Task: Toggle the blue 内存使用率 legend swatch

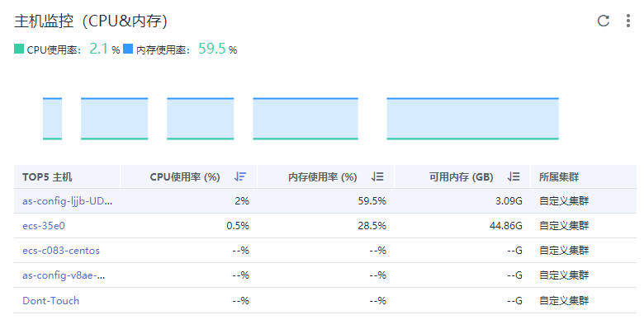Action: [128, 49]
